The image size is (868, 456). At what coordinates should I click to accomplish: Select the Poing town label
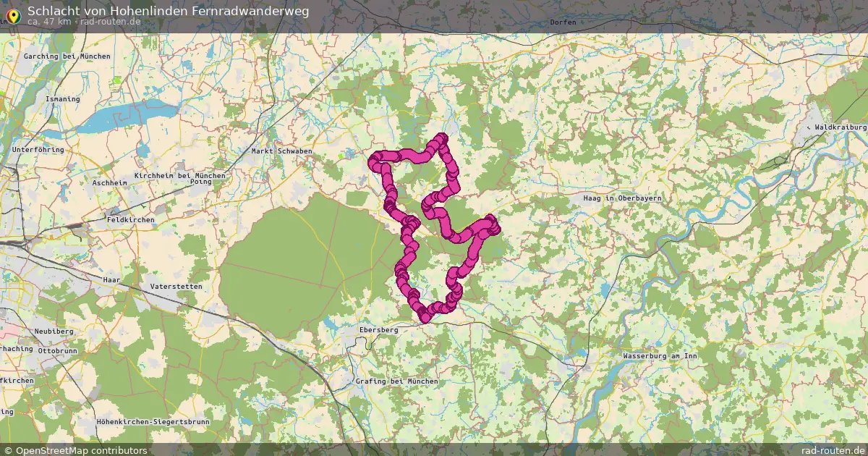point(200,182)
